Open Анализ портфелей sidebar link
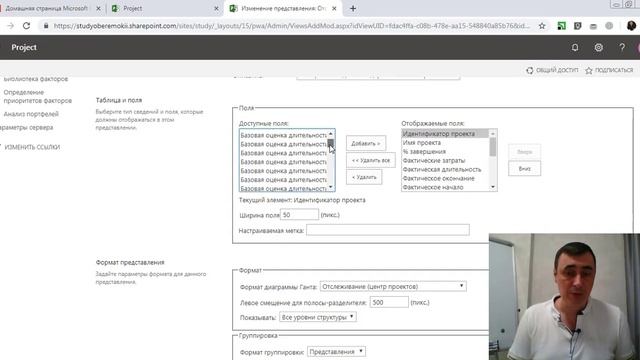The width and height of the screenshot is (640, 360). coord(31,114)
